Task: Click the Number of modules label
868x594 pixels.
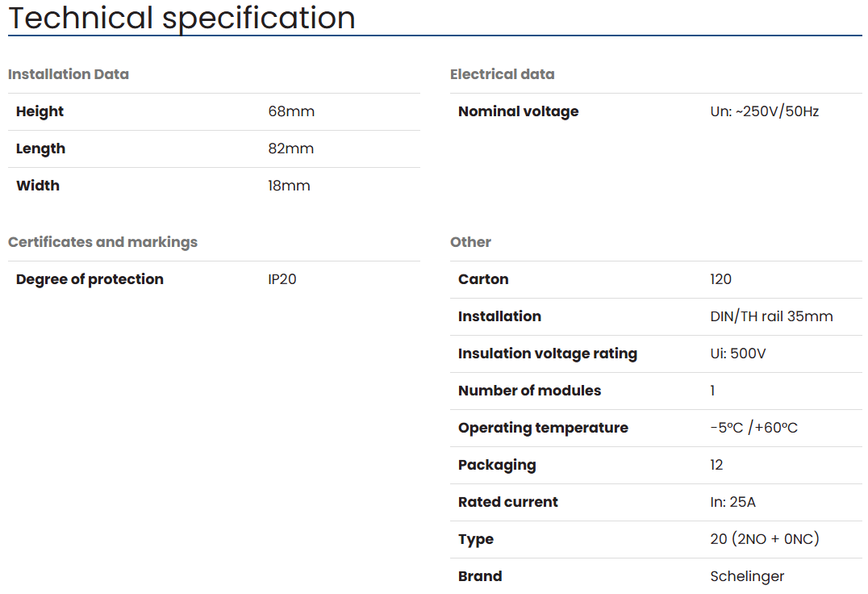Action: 529,391
